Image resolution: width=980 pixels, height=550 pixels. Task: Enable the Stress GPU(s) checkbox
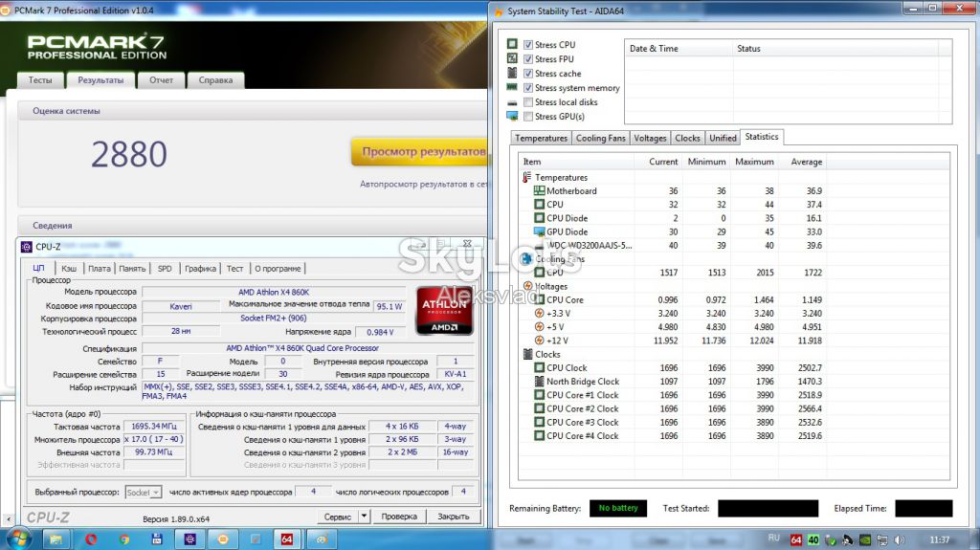(x=528, y=117)
